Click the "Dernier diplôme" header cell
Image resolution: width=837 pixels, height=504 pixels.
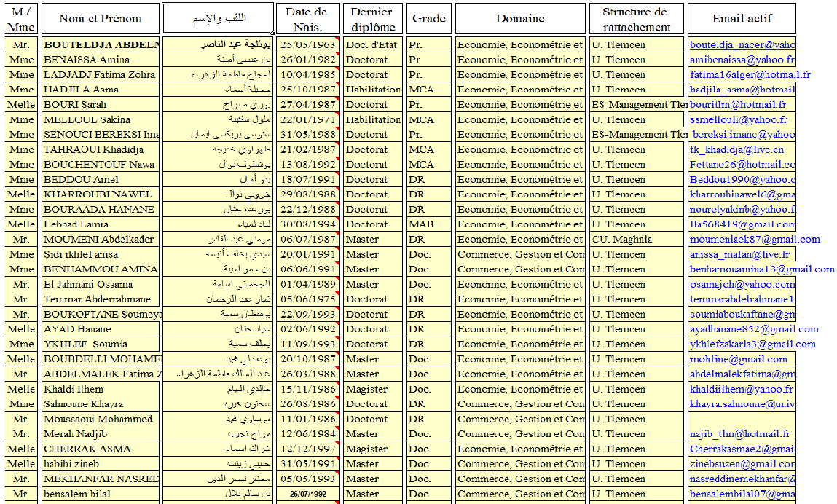coord(373,19)
